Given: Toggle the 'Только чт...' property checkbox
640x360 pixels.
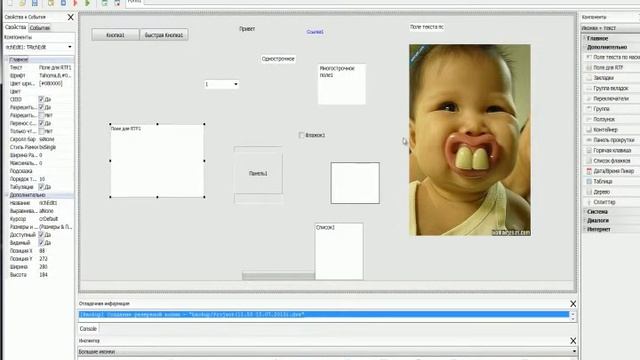Looking at the screenshot, I should [x=41, y=131].
